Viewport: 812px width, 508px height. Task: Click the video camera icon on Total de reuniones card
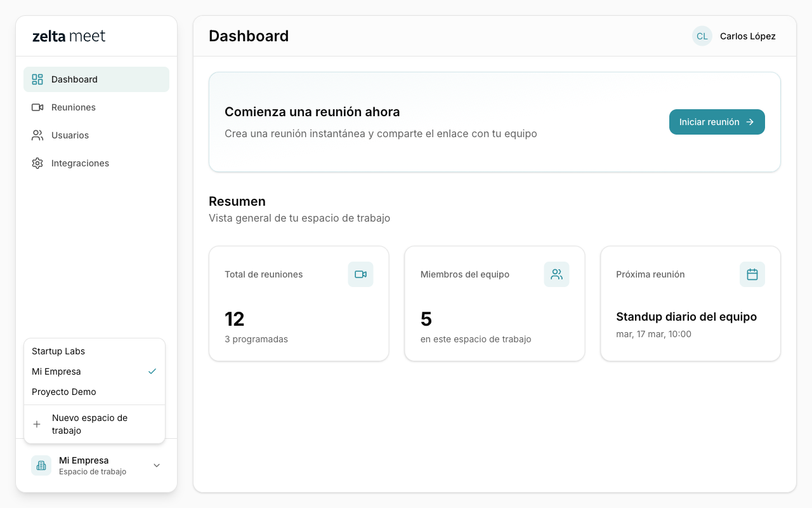(360, 274)
